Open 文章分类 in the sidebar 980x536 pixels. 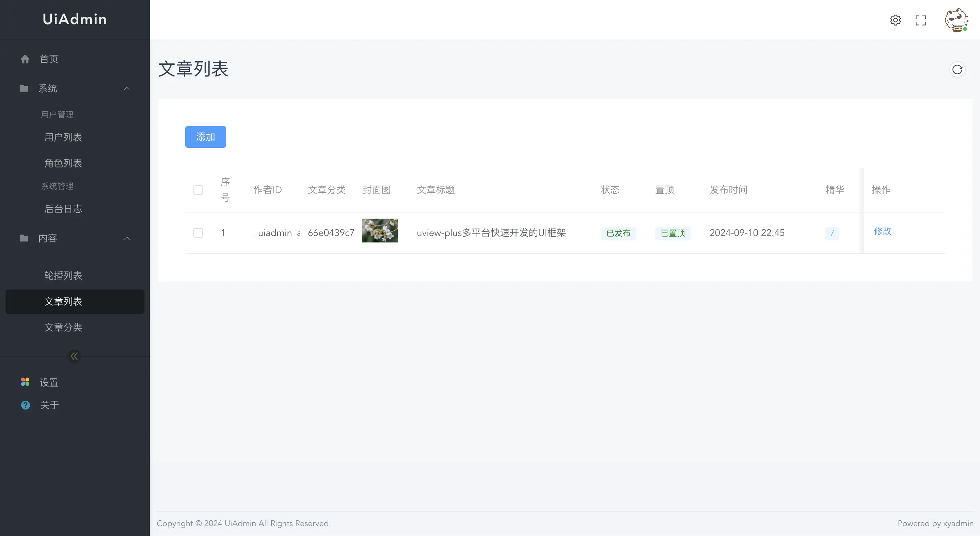tap(63, 327)
